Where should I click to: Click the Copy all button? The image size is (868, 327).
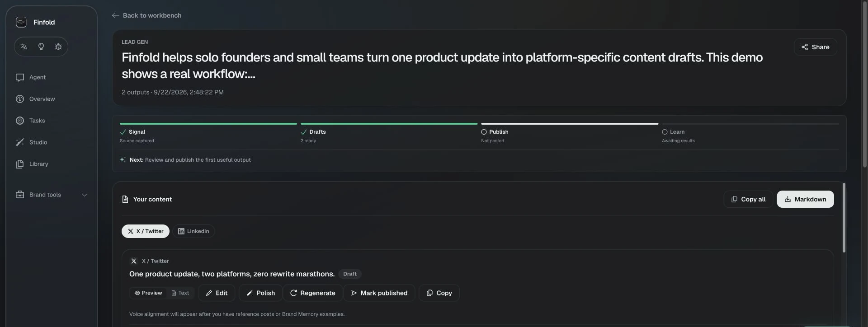pyautogui.click(x=748, y=199)
